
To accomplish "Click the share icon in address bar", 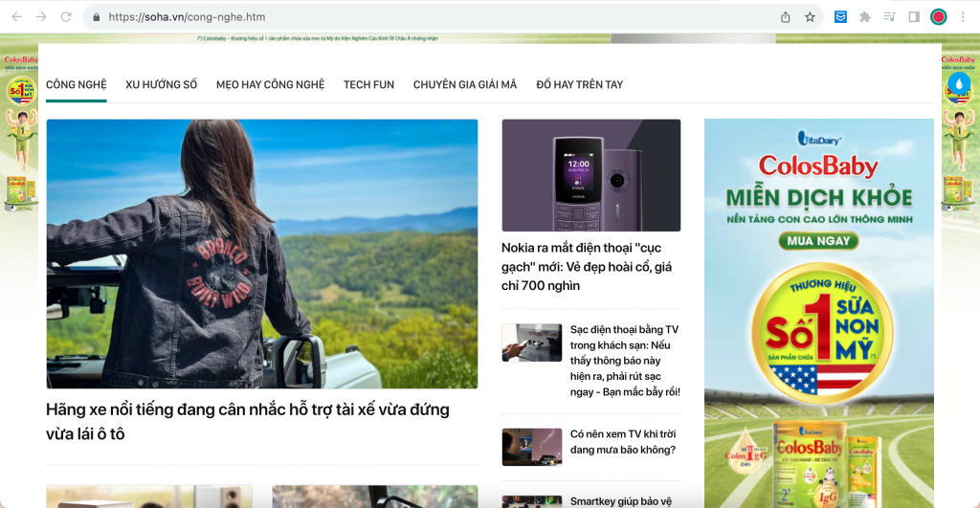I will pos(786,17).
